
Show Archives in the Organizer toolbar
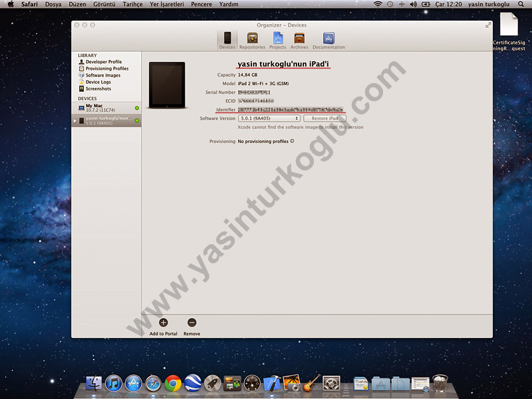click(x=299, y=41)
